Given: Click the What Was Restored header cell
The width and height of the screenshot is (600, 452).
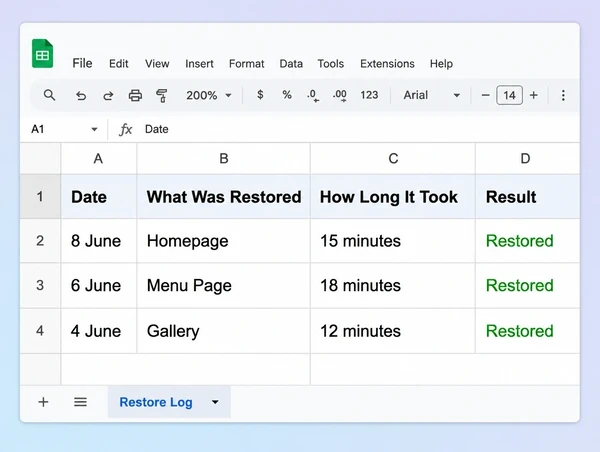Looking at the screenshot, I should click(x=223, y=197).
